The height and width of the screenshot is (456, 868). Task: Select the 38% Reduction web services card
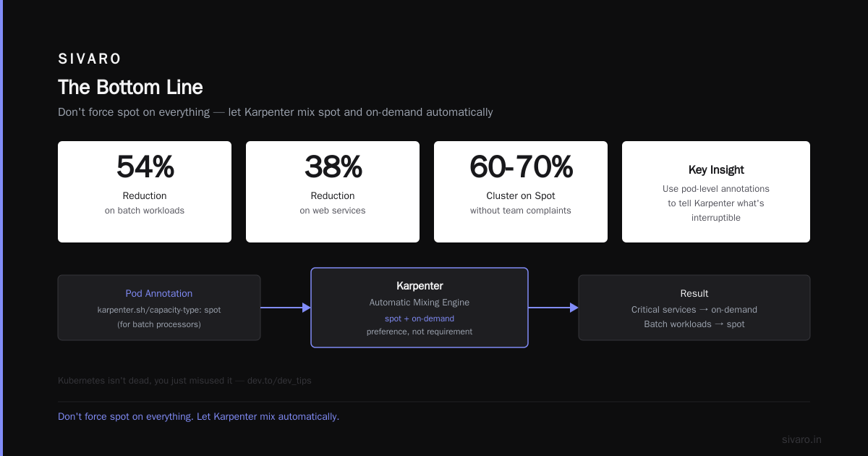coord(333,192)
